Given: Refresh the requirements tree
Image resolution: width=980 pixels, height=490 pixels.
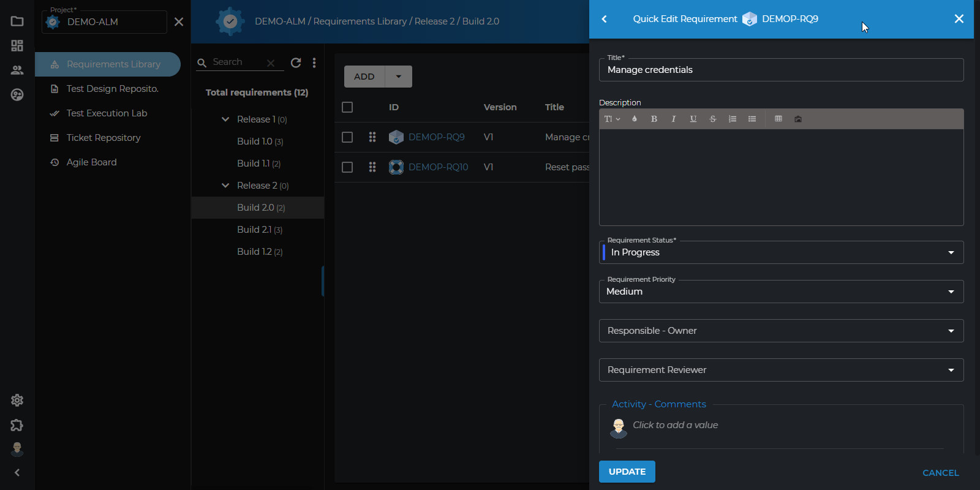Looking at the screenshot, I should click(296, 62).
